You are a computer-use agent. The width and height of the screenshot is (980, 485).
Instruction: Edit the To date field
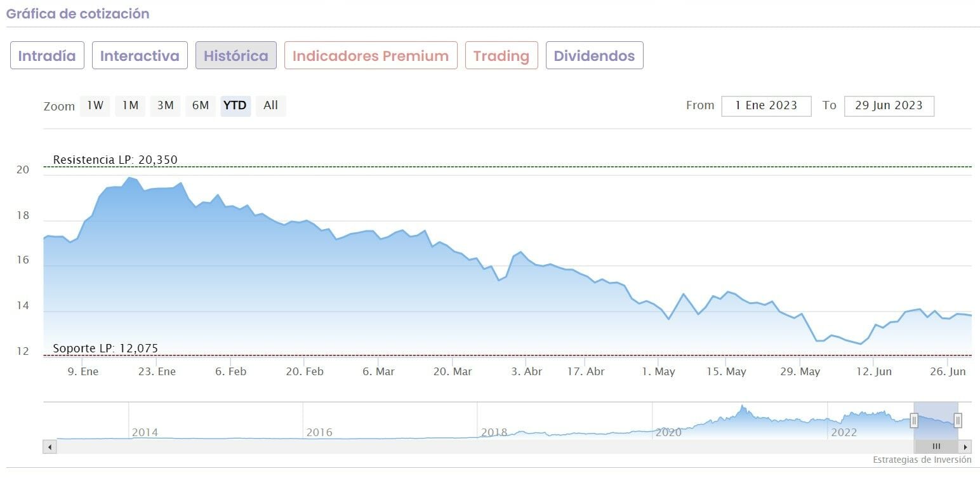(889, 106)
